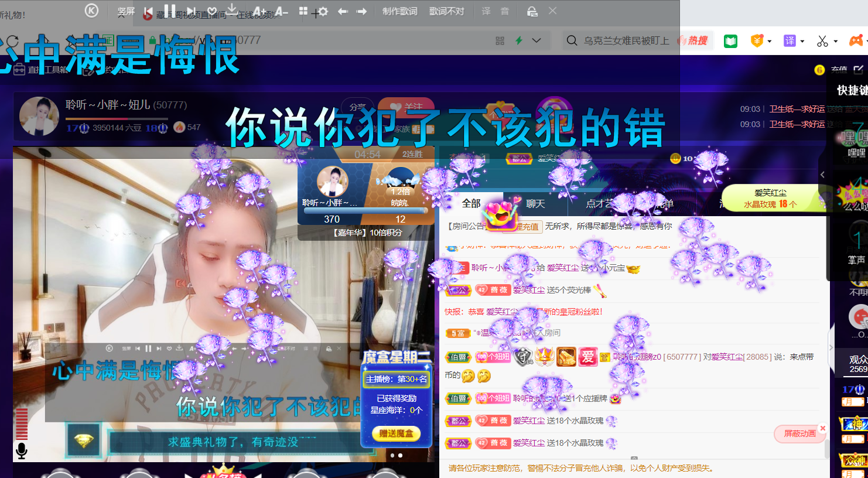Click the 分享 share button
Viewport: 868px width, 478px height.
[358, 107]
